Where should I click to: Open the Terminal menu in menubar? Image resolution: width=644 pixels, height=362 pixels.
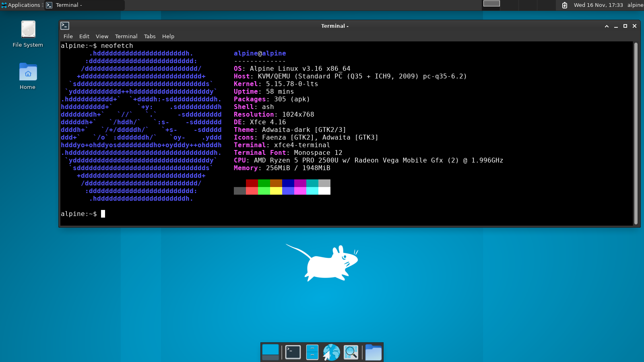(126, 36)
